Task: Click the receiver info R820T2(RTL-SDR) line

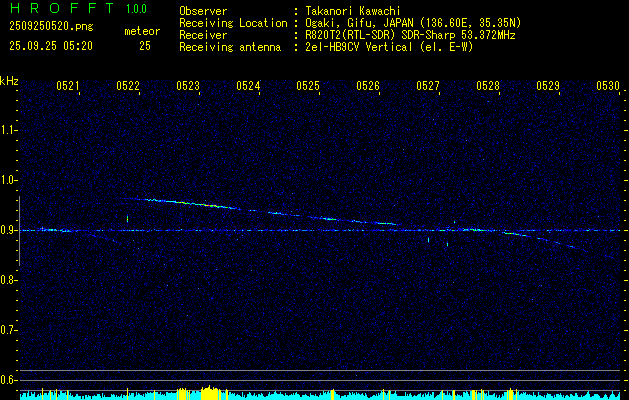Action: pos(410,35)
